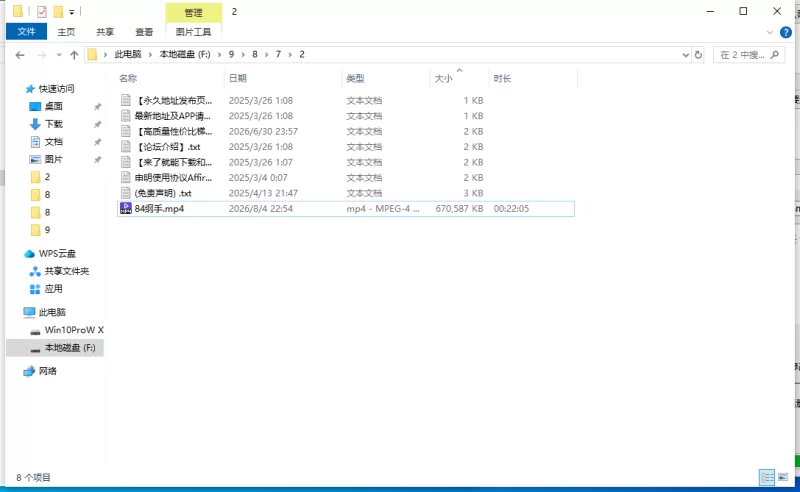Open recent locations dropdown arrow
This screenshot has height=492, width=800.
point(59,55)
